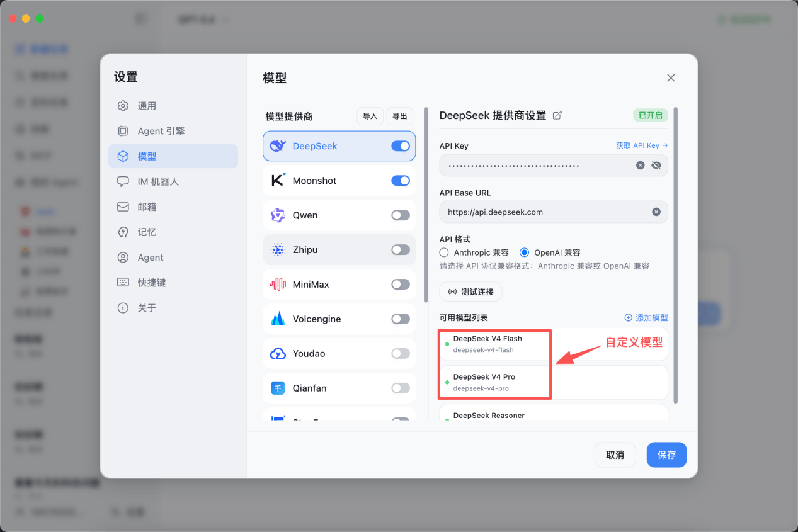Open the 关于 about section

(x=173, y=308)
